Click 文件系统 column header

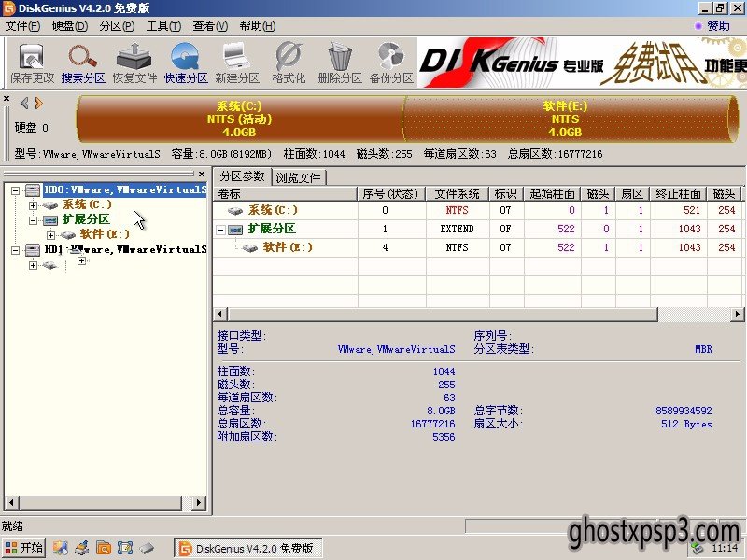(x=457, y=194)
